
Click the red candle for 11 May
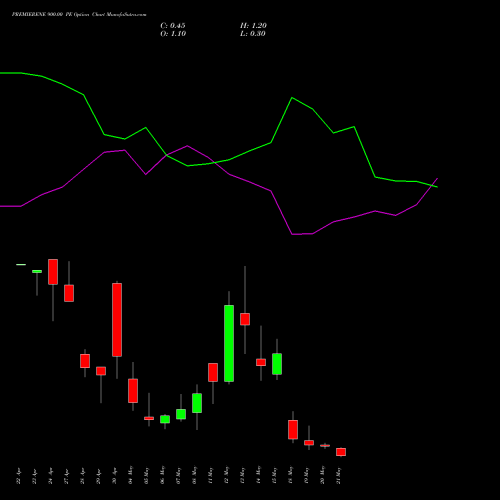coord(213,372)
